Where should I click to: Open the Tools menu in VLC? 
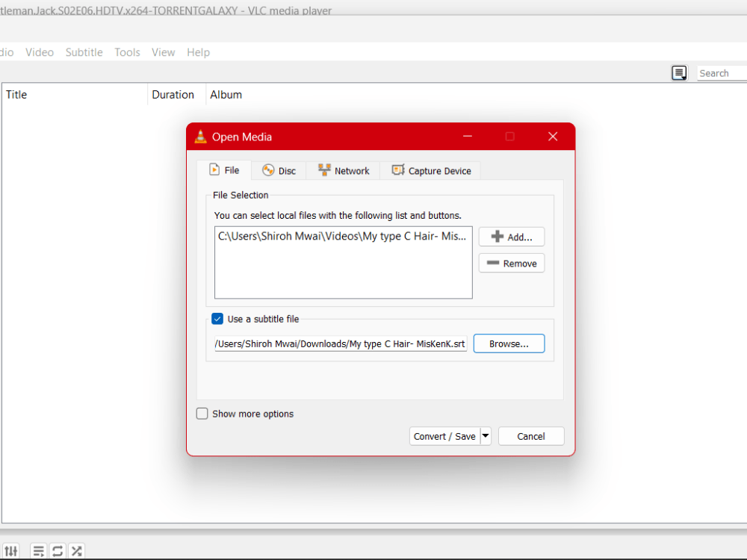click(127, 52)
